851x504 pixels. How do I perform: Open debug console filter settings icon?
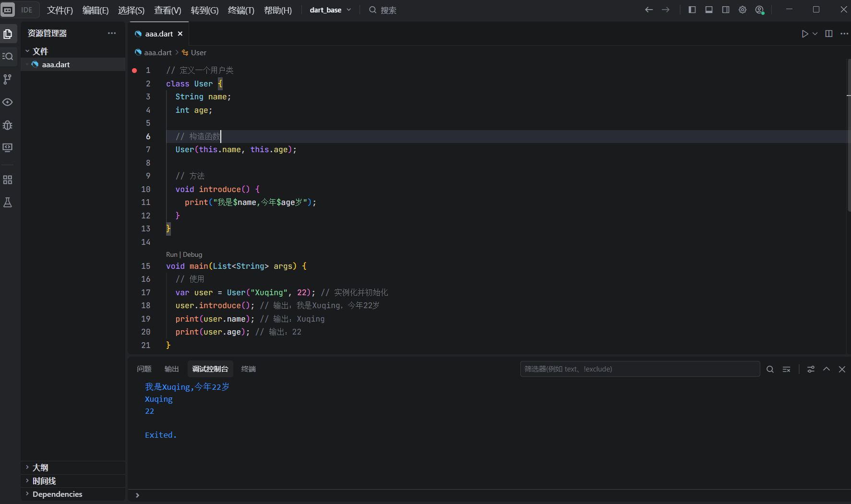pos(811,369)
